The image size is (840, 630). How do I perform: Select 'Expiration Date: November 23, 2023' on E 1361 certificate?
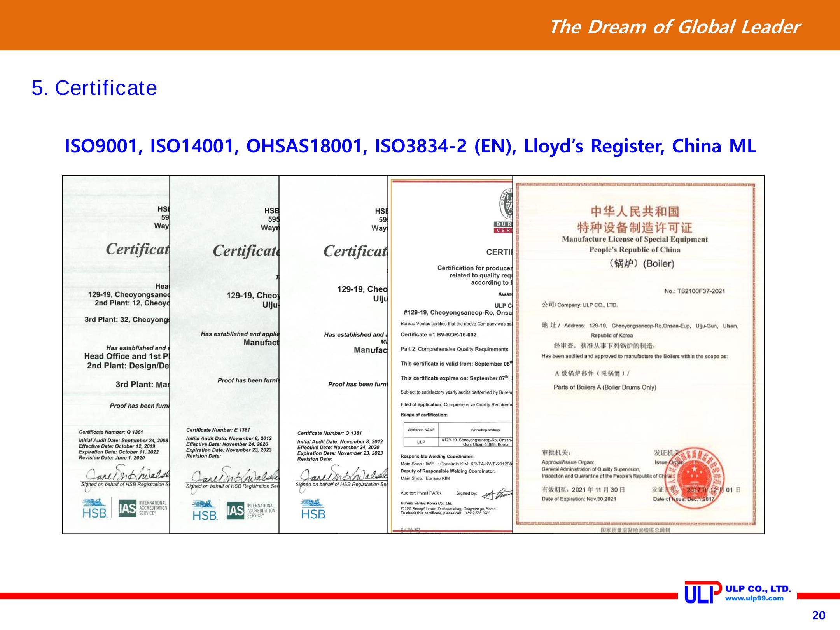229,450
